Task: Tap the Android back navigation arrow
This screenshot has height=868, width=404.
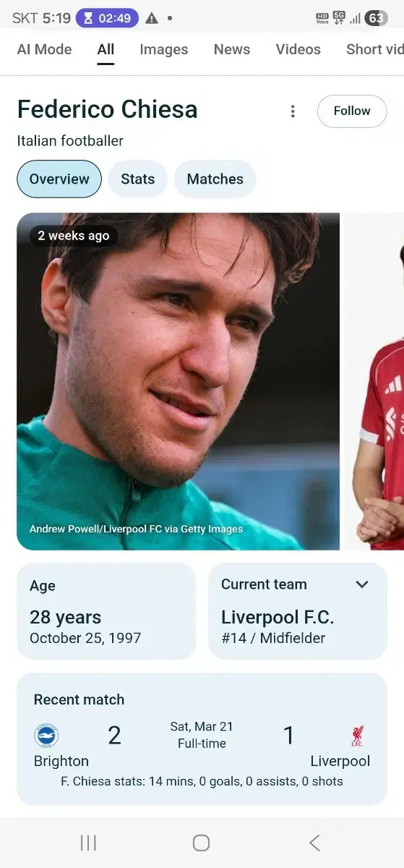Action: pos(314,843)
